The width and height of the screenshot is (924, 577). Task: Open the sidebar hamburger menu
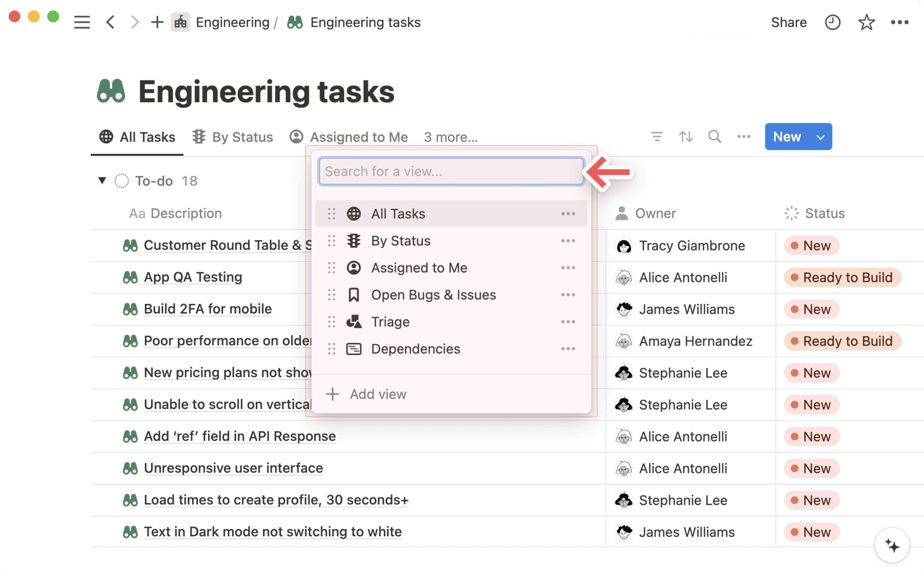tap(82, 22)
